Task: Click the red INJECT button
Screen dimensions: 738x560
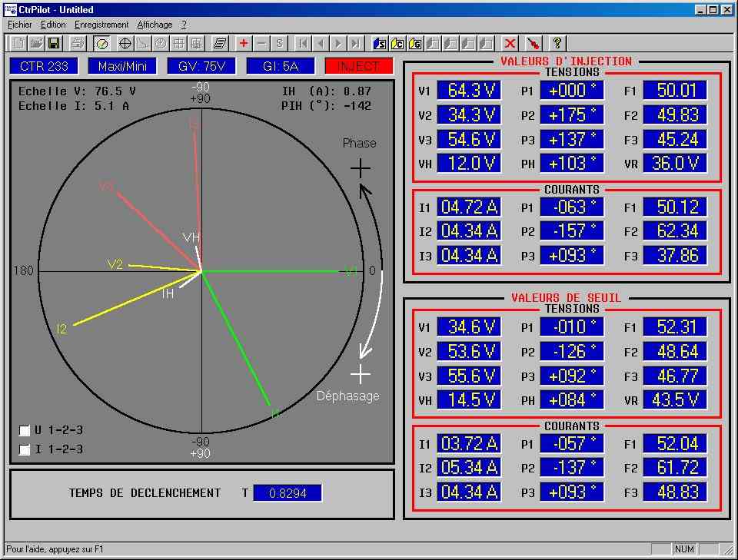Action: pos(359,66)
